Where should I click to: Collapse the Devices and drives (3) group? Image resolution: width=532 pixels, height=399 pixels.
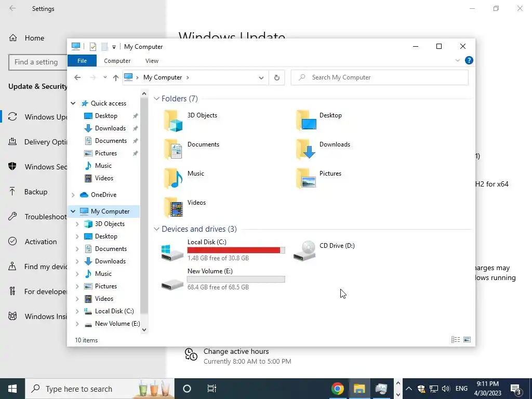coord(156,229)
